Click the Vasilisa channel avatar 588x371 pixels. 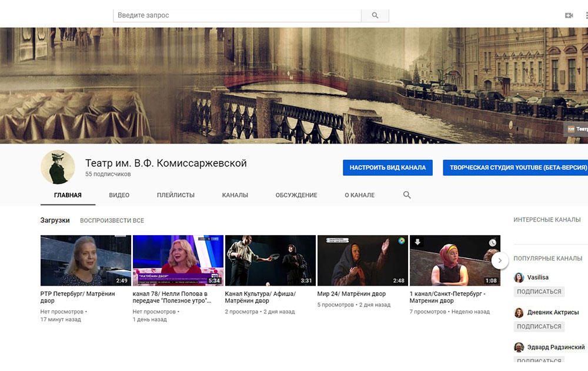coord(519,278)
